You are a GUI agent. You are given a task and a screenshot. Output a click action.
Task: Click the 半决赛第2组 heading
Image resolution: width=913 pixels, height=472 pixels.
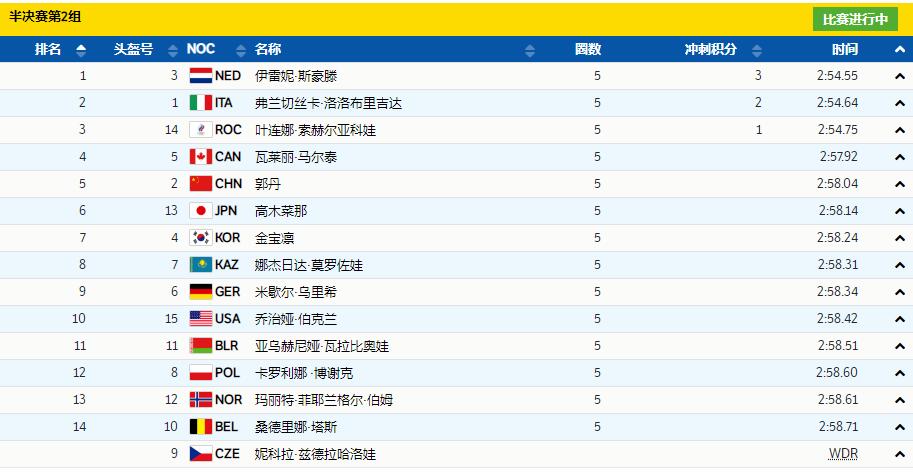pyautogui.click(x=45, y=17)
